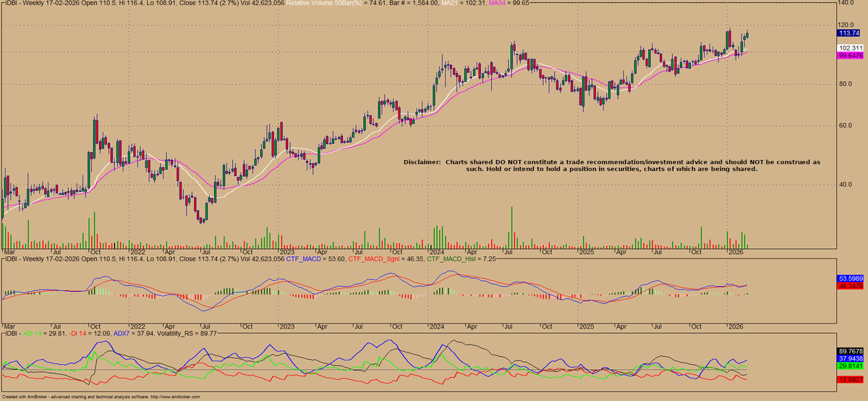Select the white 102.311 moving average tag

(x=848, y=48)
